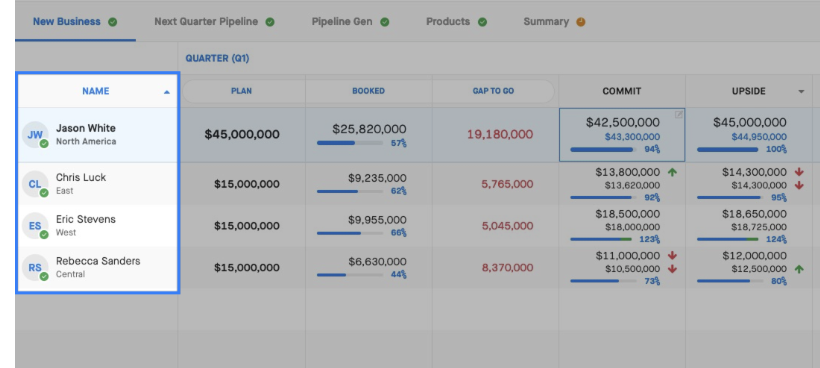Click the red down arrow beside $10,500,000
This screenshot has width=820, height=368.
coord(673,269)
